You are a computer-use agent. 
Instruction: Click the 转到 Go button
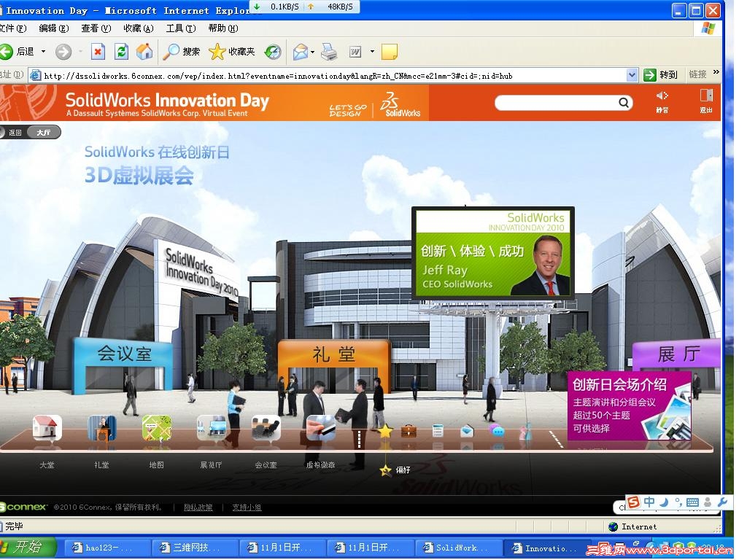tap(661, 75)
